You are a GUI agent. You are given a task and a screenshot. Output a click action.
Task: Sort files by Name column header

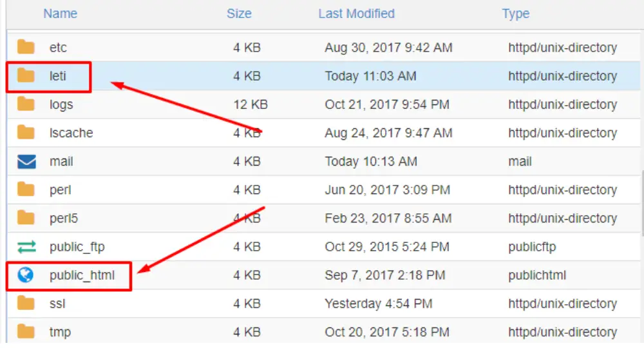coord(61,14)
